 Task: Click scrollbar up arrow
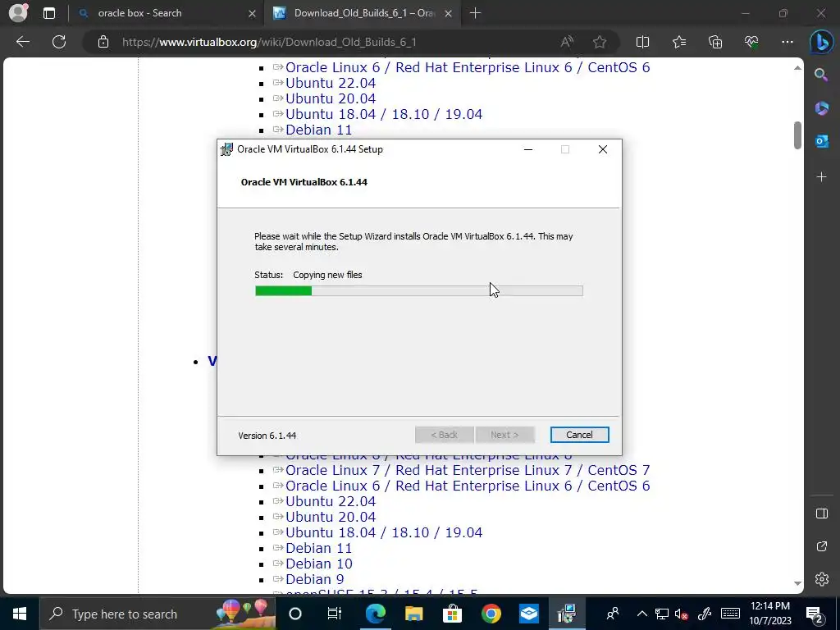797,67
